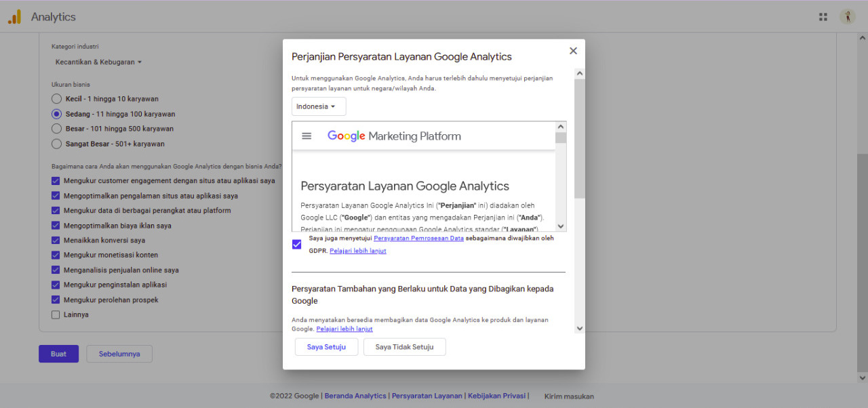Click the terms frame scrollbar up arrow
This screenshot has height=408, width=868.
(x=561, y=127)
